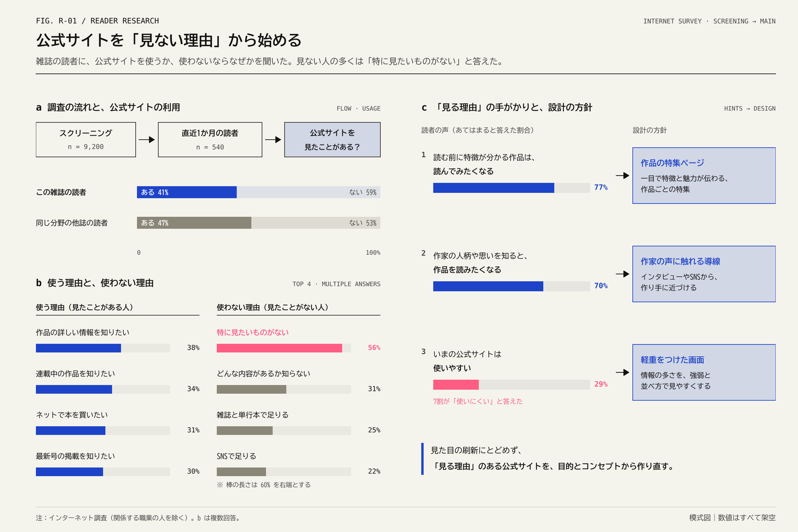Click the 作品の特集ページ design card
The width and height of the screenshot is (798, 532).
tap(704, 176)
